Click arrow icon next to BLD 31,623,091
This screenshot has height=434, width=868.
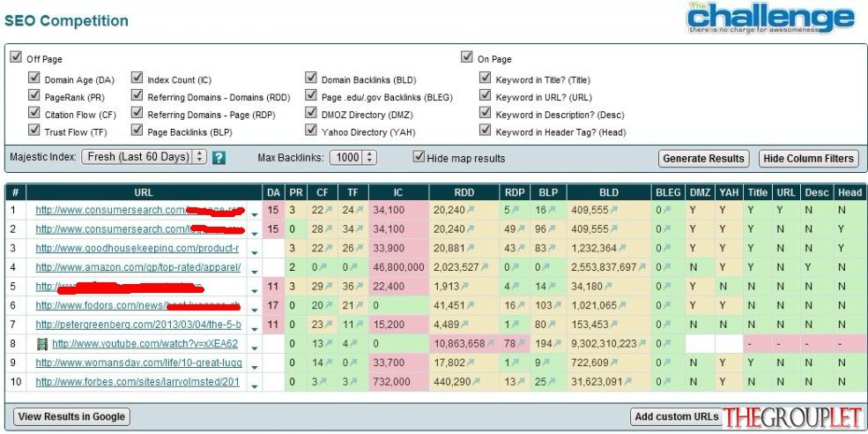point(627,382)
